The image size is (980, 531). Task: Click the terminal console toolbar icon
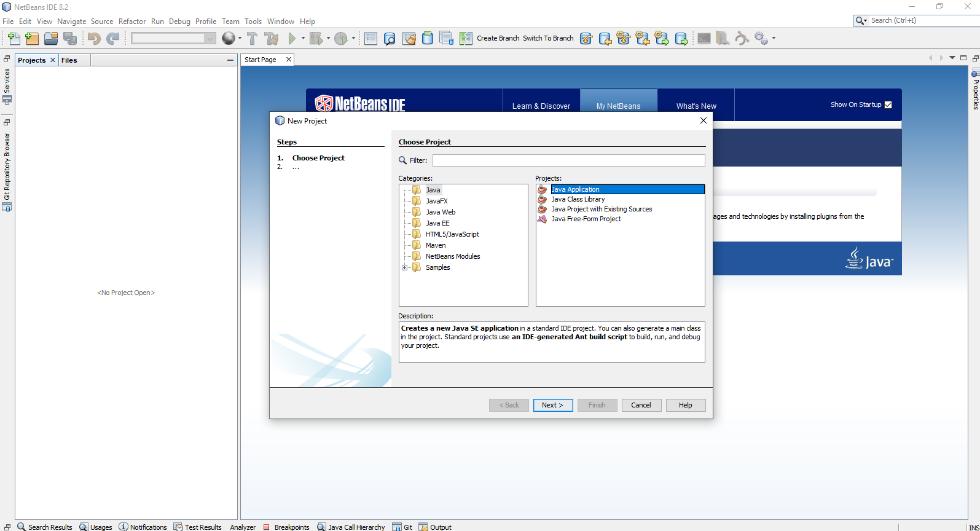[704, 38]
